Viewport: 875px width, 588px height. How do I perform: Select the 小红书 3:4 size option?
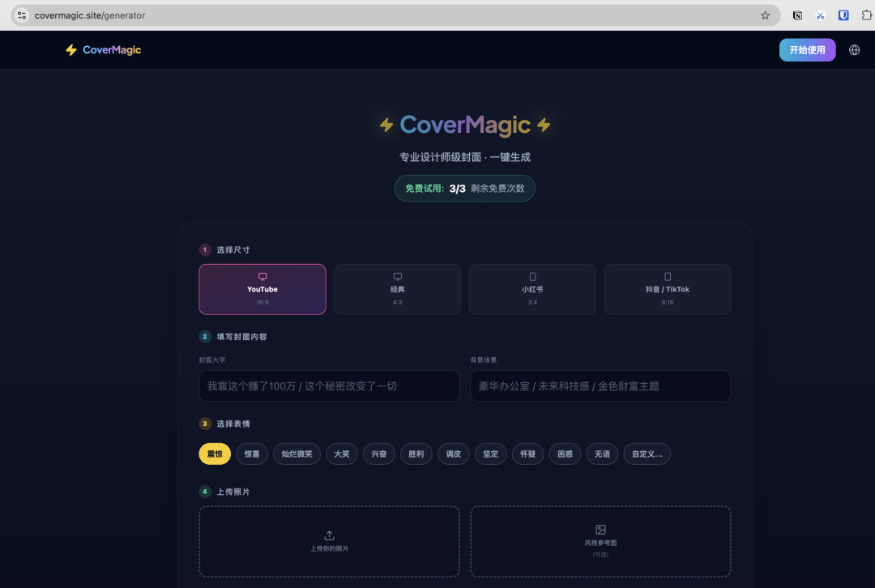point(532,289)
